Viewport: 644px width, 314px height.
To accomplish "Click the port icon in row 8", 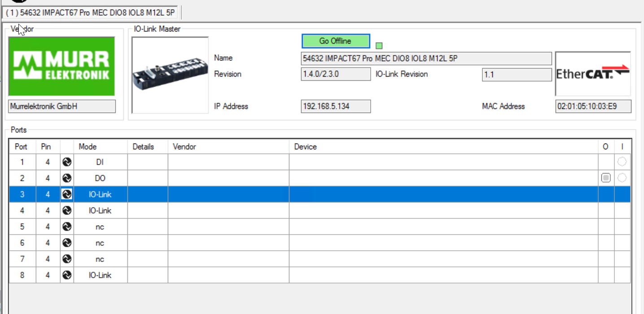I will pos(67,275).
